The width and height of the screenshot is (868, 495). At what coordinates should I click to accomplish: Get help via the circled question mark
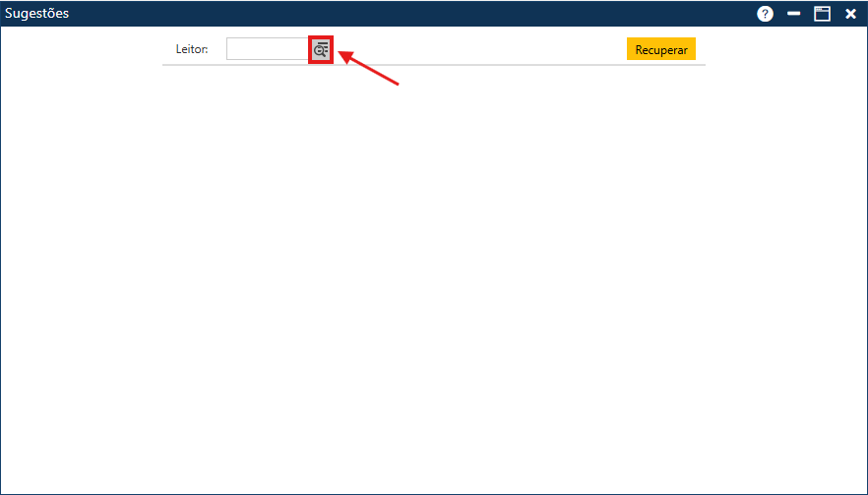pos(765,14)
